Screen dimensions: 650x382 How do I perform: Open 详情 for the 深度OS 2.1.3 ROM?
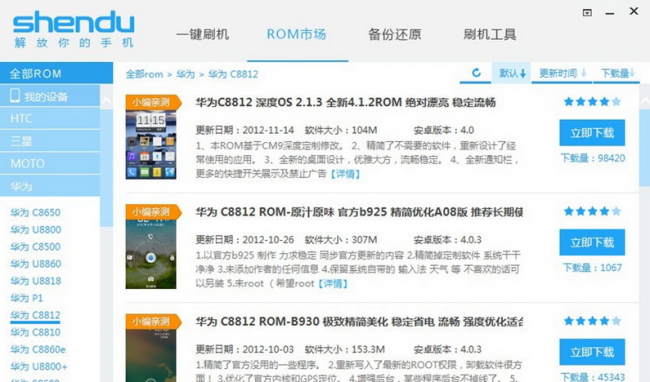[345, 174]
